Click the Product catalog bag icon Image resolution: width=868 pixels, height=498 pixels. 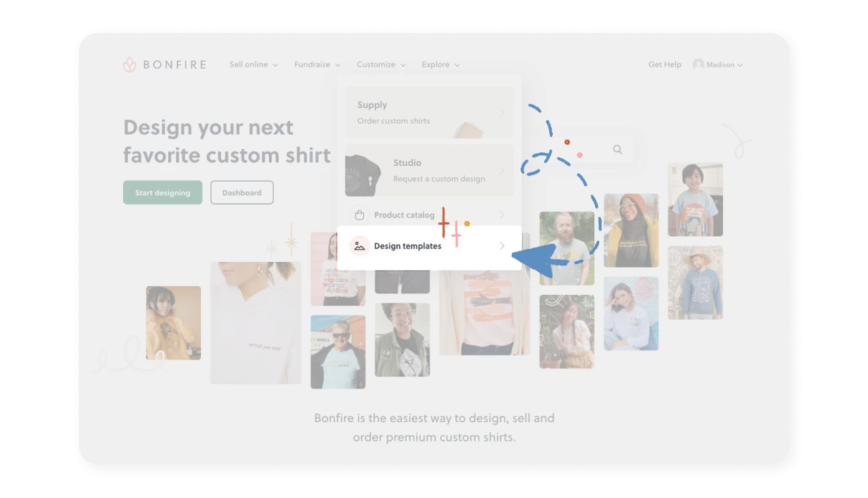[x=360, y=215]
